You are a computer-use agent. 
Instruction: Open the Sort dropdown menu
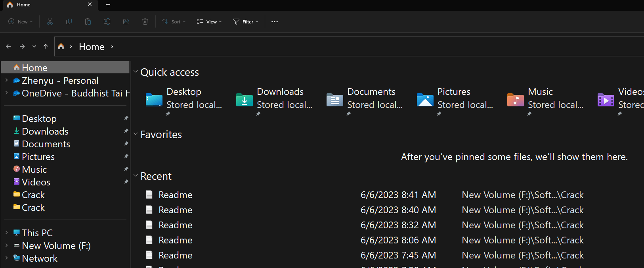(174, 22)
